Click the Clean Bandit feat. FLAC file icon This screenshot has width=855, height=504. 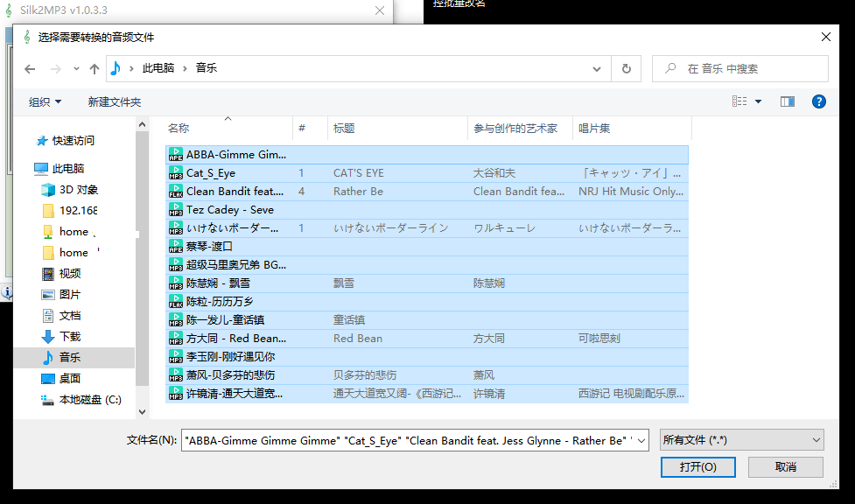click(x=176, y=192)
